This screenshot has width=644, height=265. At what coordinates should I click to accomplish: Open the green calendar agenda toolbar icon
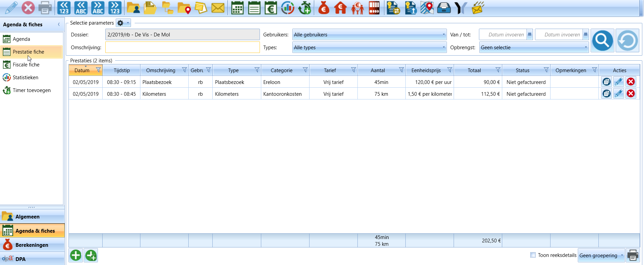tap(237, 8)
